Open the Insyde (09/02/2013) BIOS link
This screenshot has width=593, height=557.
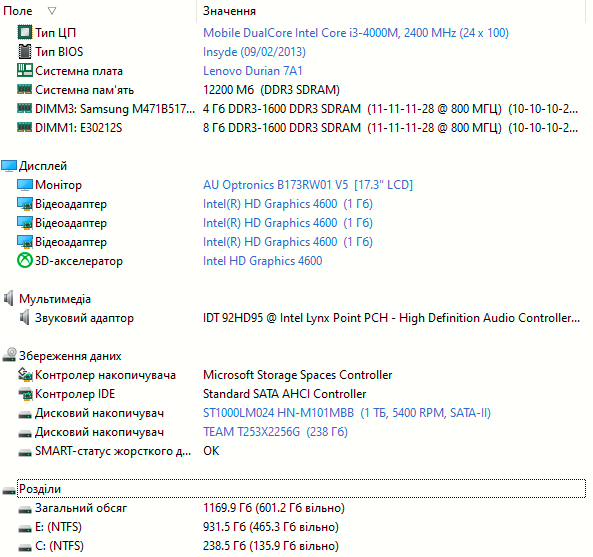click(254, 52)
